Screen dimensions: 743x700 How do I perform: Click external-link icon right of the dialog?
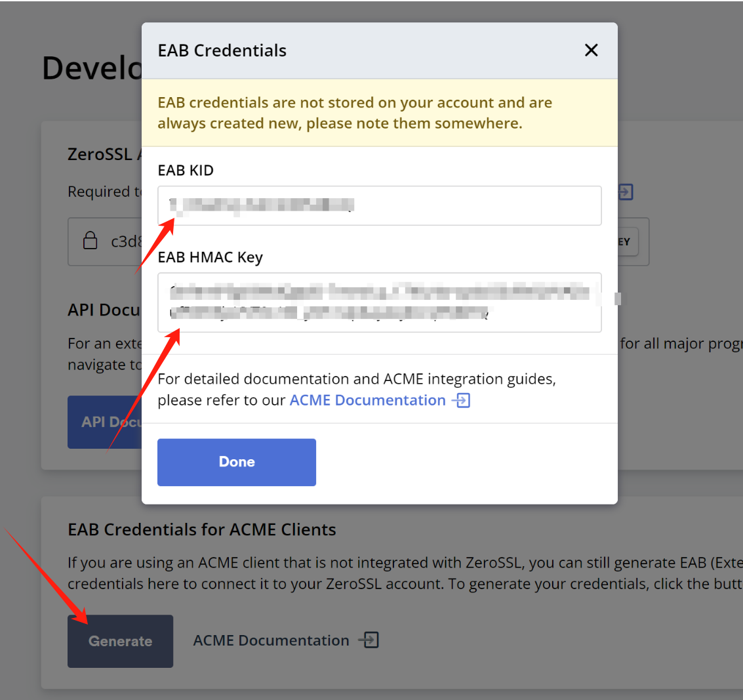click(x=626, y=192)
